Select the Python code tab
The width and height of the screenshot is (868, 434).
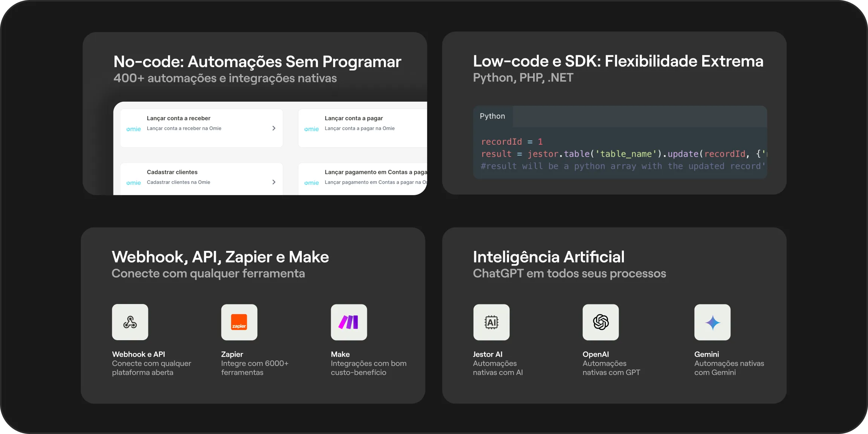pos(492,116)
